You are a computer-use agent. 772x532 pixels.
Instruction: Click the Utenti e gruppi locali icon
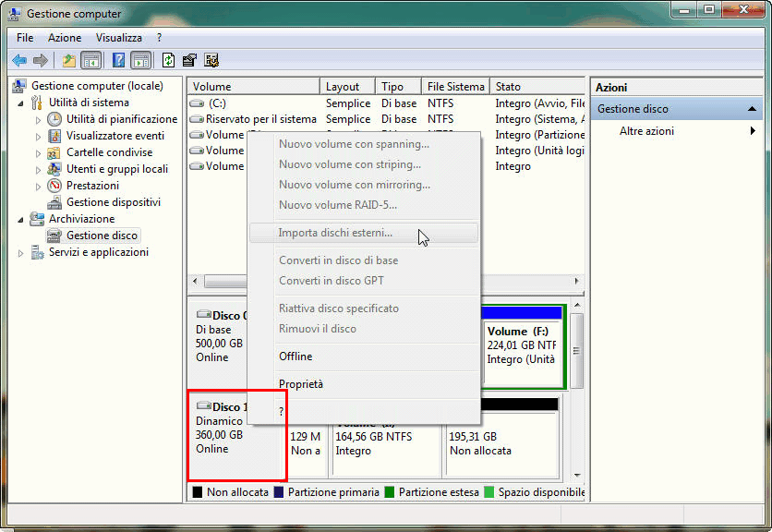pyautogui.click(x=54, y=169)
